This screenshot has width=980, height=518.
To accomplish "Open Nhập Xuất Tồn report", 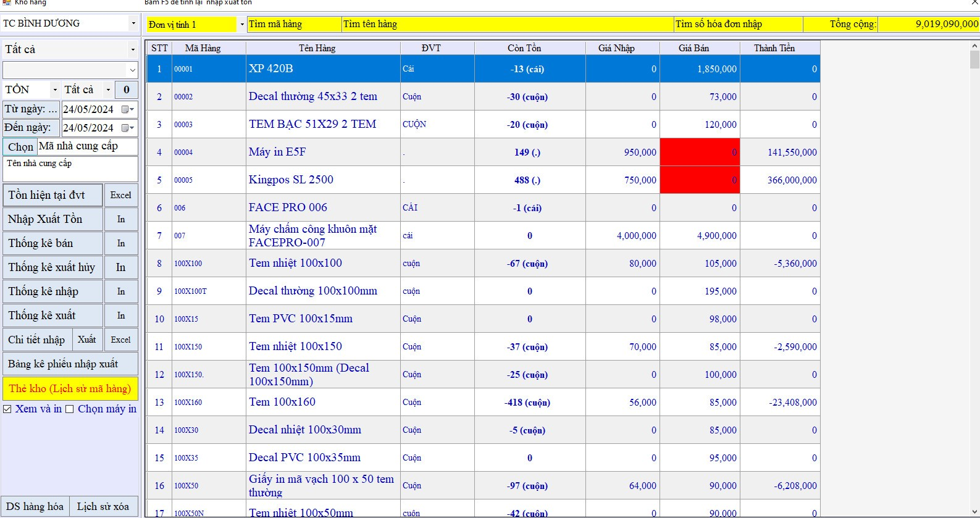I will pyautogui.click(x=52, y=219).
